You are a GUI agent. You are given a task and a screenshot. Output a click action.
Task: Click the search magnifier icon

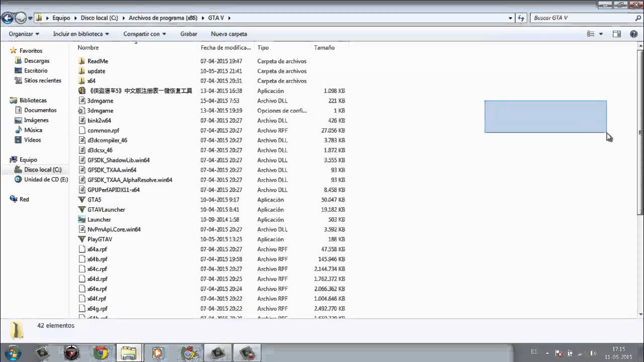[638, 18]
